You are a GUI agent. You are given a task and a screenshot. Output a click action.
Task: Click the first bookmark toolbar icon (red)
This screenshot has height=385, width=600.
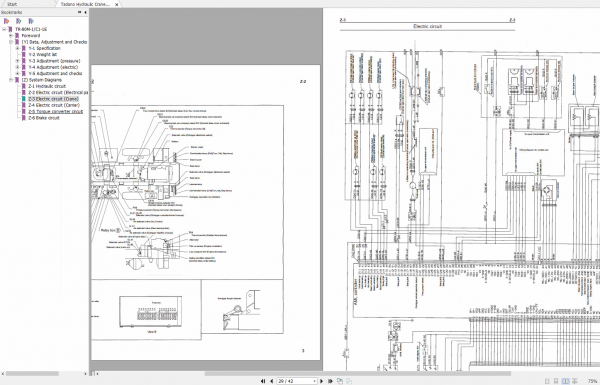(x=7, y=21)
